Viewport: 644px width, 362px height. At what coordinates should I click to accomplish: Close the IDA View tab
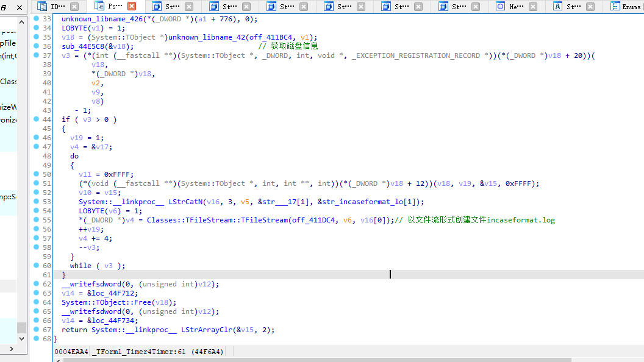coord(74,7)
